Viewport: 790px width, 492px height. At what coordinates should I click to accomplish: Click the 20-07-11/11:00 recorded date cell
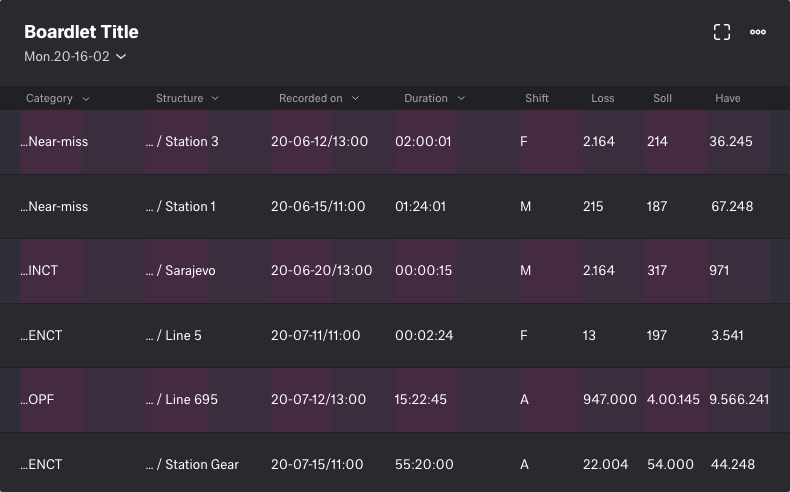[x=315, y=336]
